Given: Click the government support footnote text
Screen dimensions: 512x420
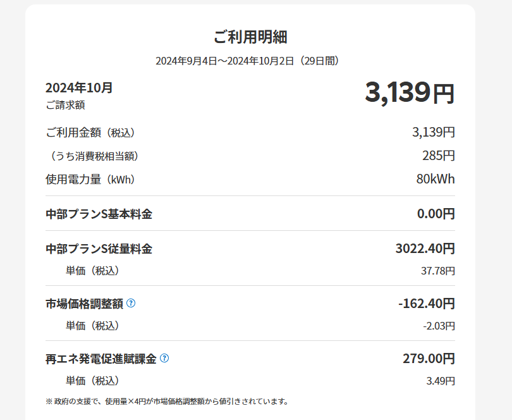Looking at the screenshot, I should (167, 401).
